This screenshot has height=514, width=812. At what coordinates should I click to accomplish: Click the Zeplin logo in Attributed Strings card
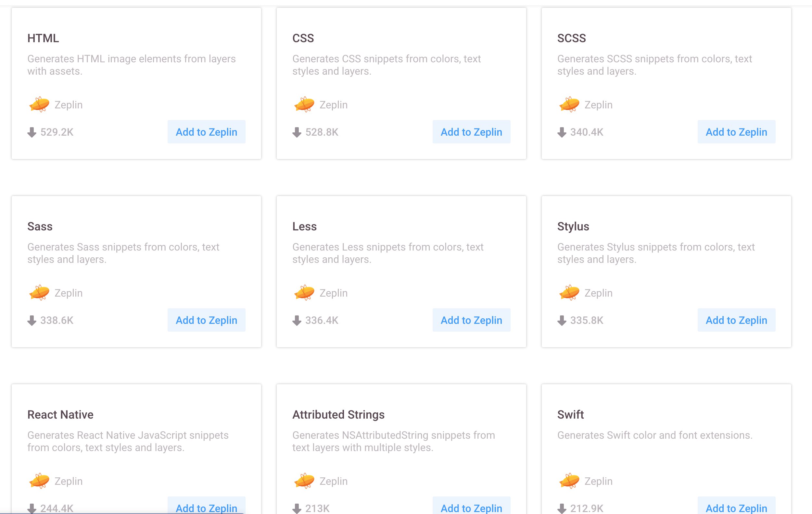coord(304,481)
